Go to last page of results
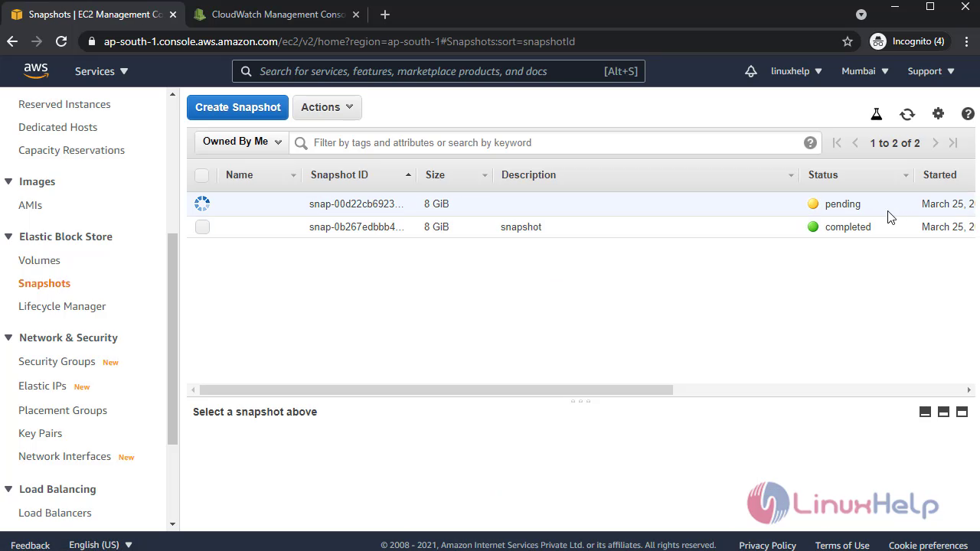 [953, 142]
